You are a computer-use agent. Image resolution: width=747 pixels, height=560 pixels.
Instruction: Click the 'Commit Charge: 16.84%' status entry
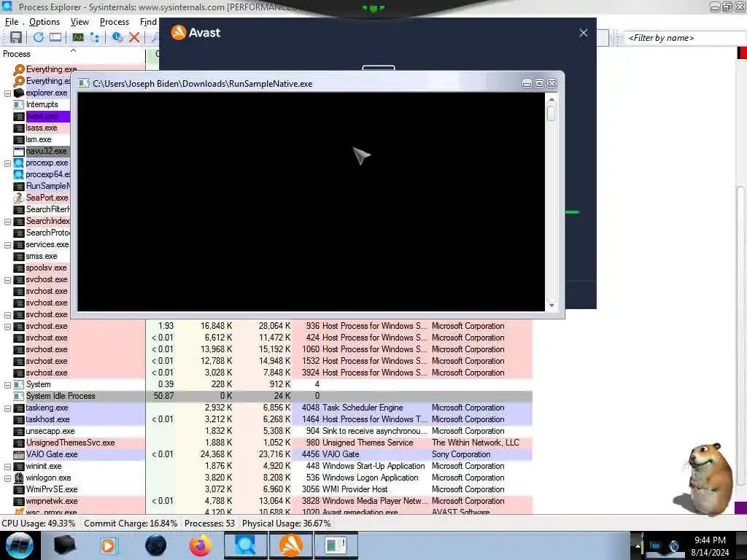click(131, 524)
